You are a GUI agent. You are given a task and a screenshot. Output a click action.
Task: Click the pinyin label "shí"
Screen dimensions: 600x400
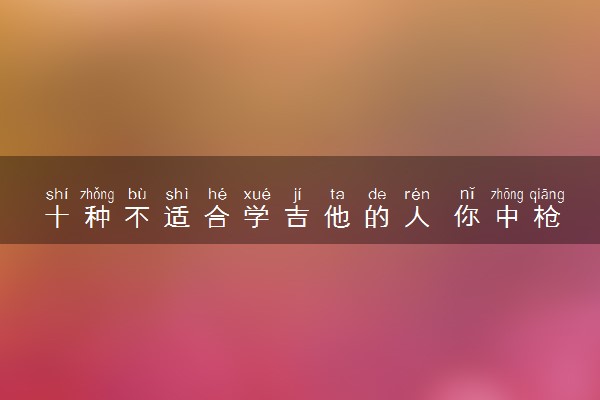point(57,194)
